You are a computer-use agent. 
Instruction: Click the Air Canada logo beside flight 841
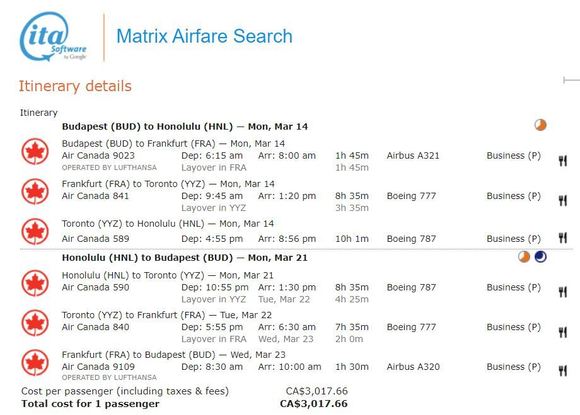tap(35, 191)
